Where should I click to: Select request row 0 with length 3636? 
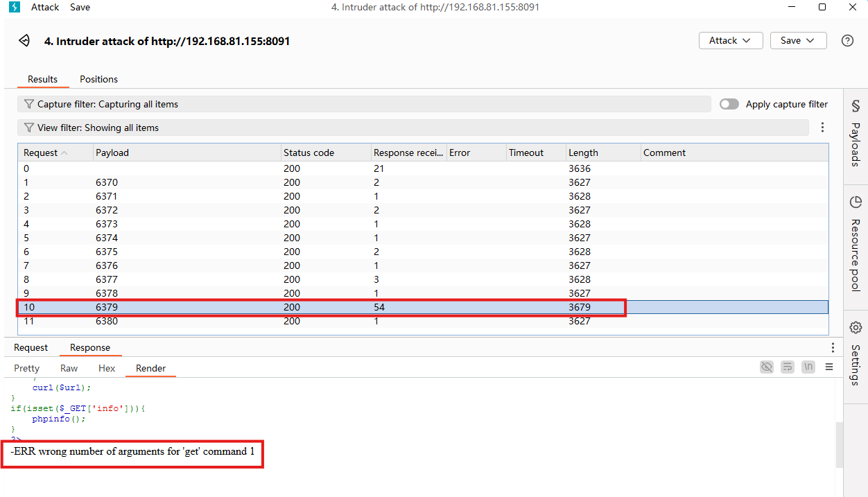[x=423, y=168]
